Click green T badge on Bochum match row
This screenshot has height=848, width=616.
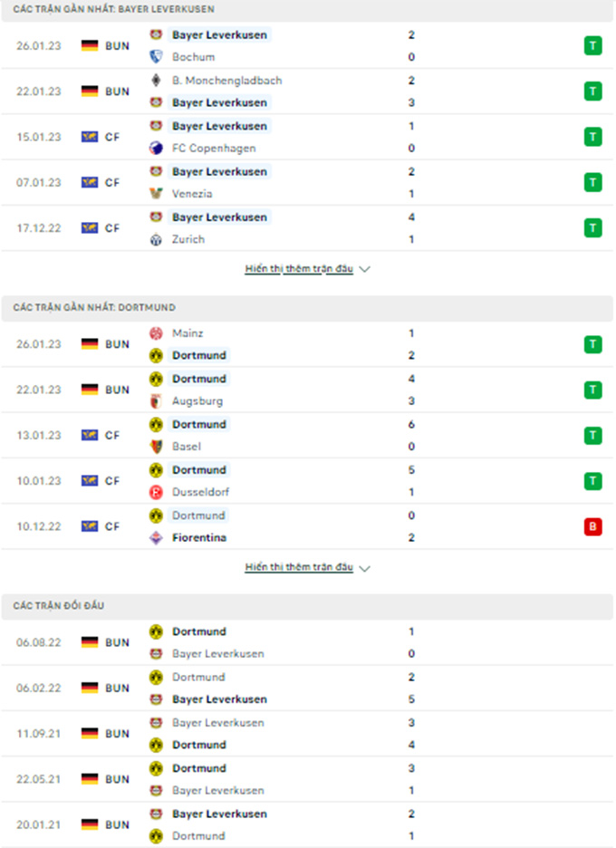(x=592, y=45)
